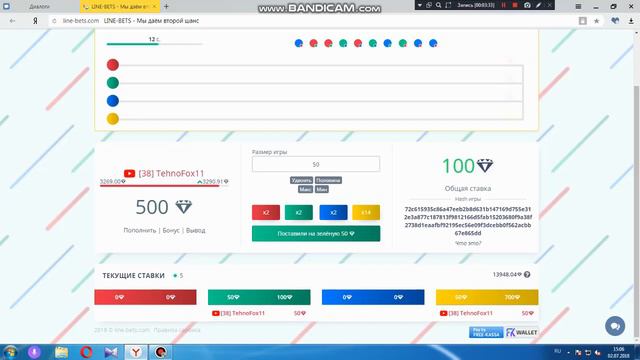Click the green ball at the race start
This screenshot has height=360, width=640.
(x=113, y=83)
